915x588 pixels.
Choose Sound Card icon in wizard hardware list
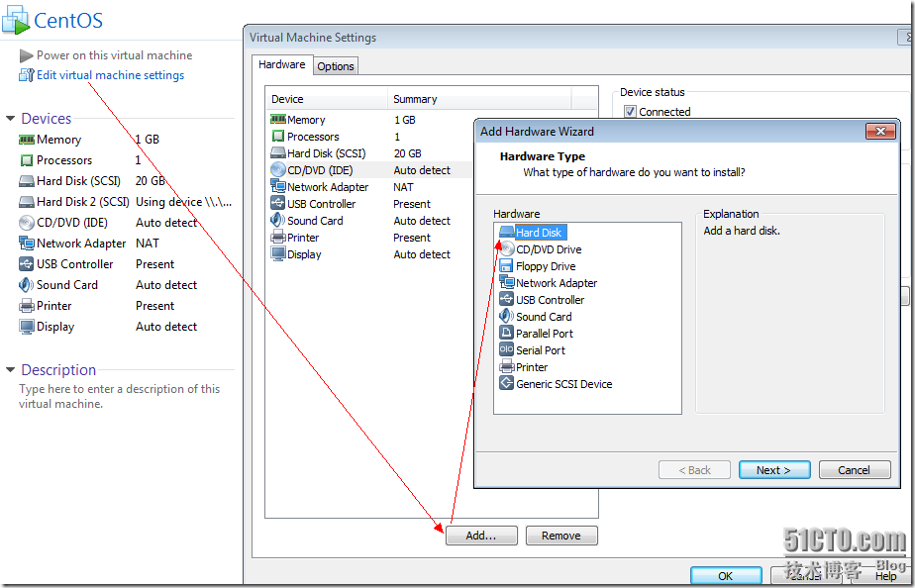point(507,316)
